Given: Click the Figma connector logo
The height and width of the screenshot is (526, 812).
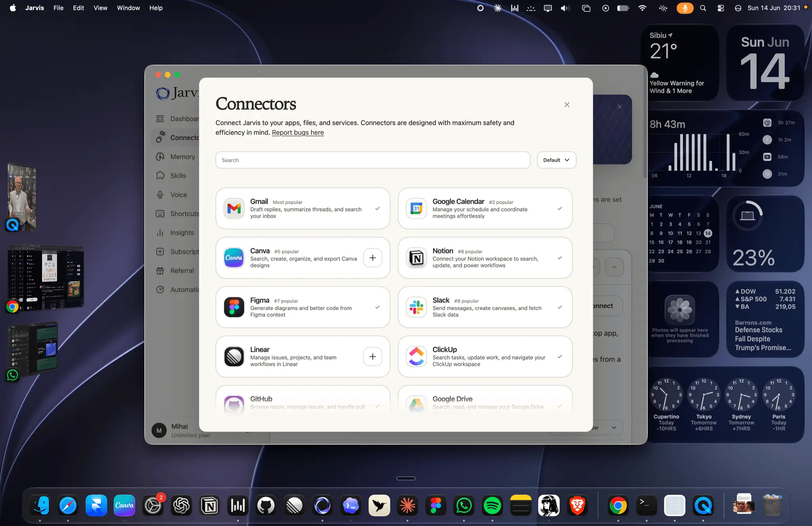Looking at the screenshot, I should [234, 307].
